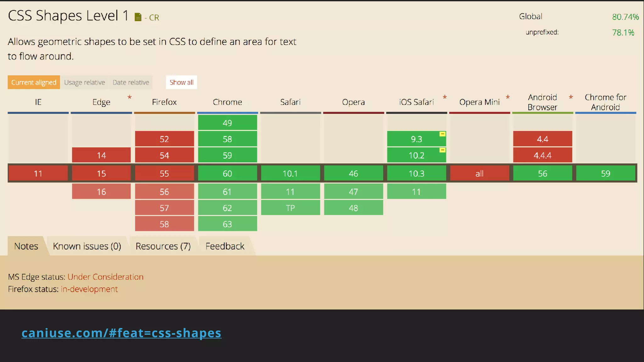The width and height of the screenshot is (644, 362).
Task: Click the Opera column header
Action: pos(353,102)
